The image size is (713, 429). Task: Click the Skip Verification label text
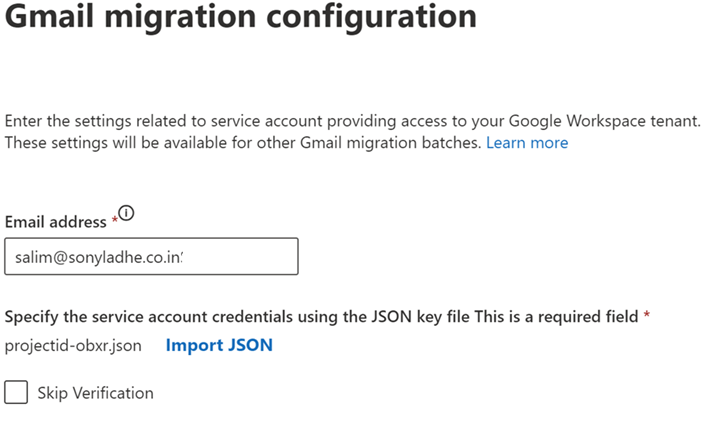click(96, 393)
